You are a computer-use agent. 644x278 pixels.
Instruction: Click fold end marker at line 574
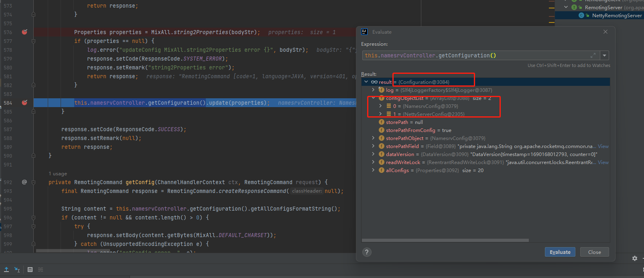pos(33,14)
